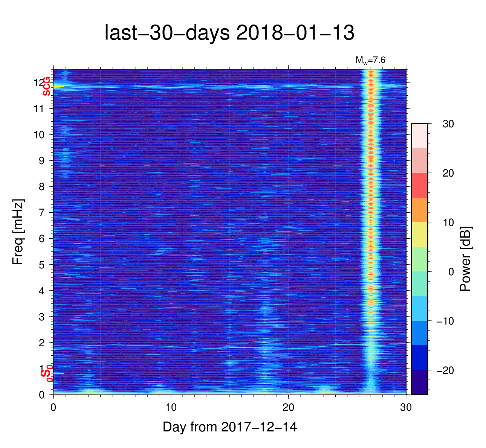Image resolution: width=486 pixels, height=448 pixels.
Task: Click the plot title "last-30-days 2018-01-13"
Action: [229, 33]
